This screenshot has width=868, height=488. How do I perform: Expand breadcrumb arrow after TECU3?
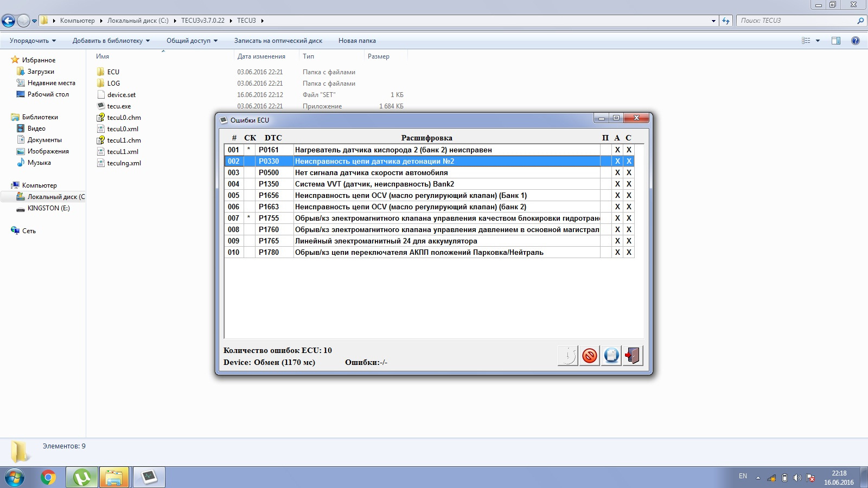click(263, 21)
